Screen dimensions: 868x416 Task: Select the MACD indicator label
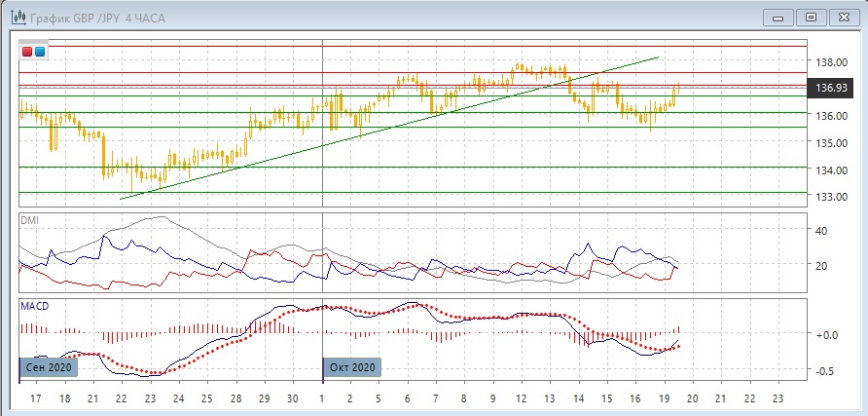pyautogui.click(x=36, y=306)
